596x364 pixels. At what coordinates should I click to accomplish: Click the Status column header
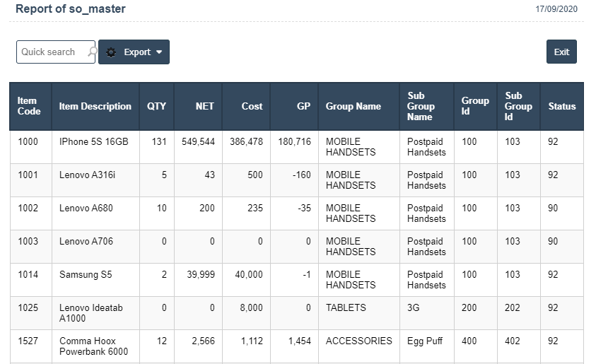pyautogui.click(x=561, y=106)
